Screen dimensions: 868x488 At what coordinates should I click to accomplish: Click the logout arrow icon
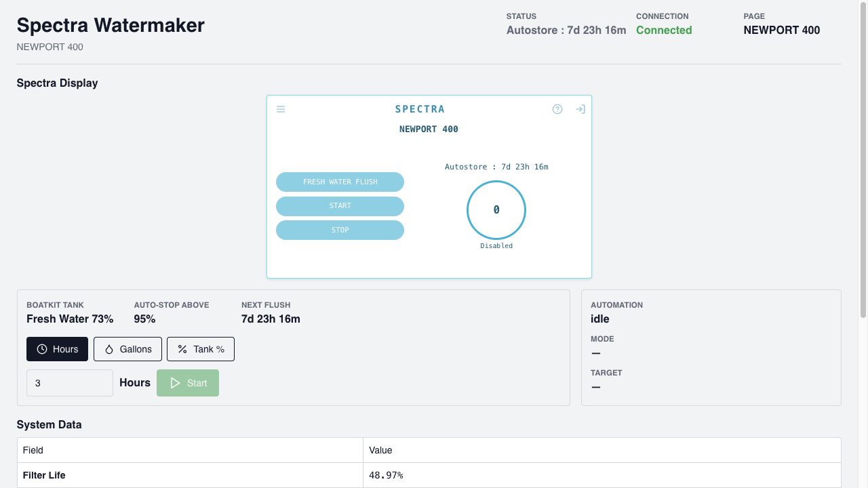click(x=580, y=109)
